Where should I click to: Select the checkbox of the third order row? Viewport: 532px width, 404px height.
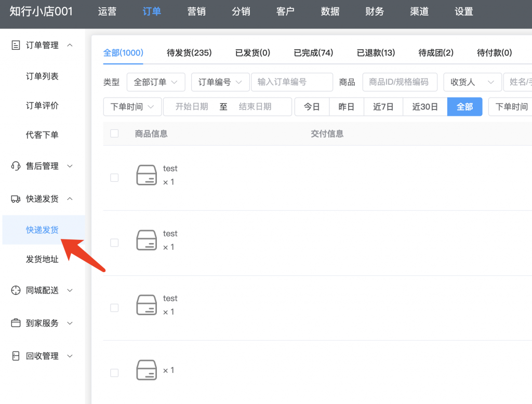(114, 308)
